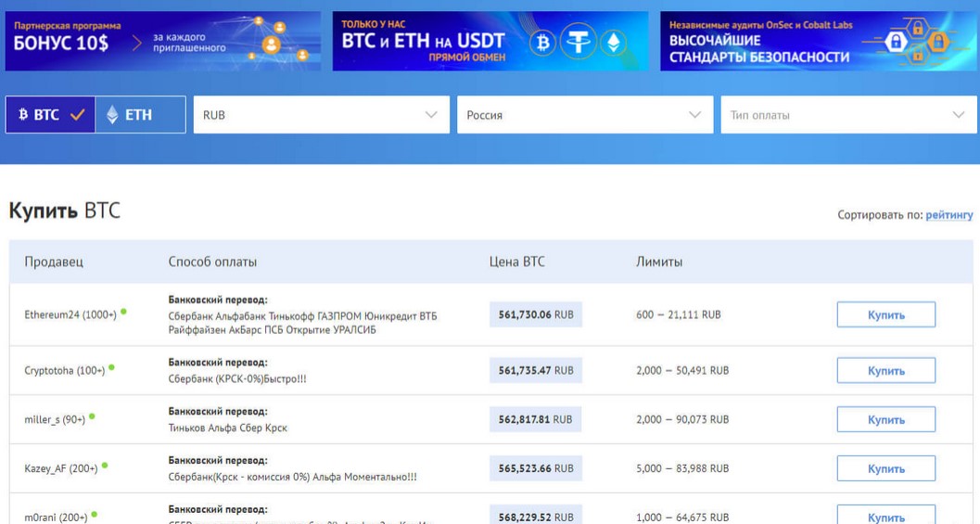Click the Ethereum coin icon in USDT banner

pyautogui.click(x=614, y=42)
